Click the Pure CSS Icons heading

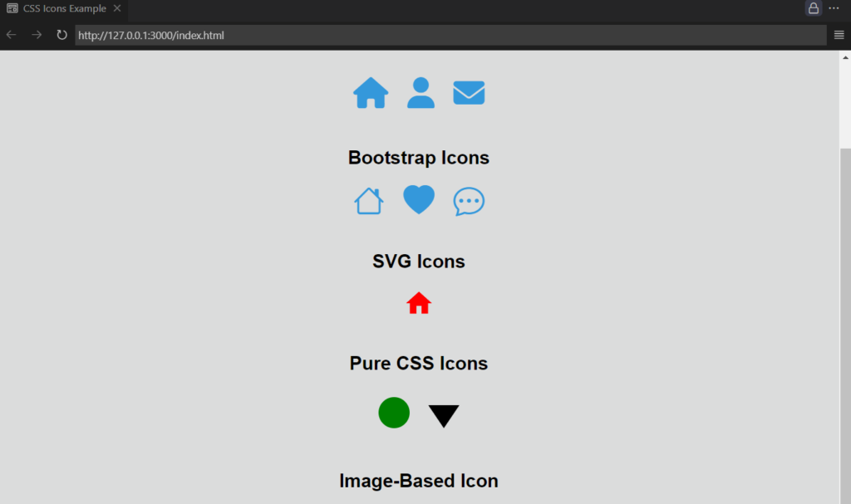419,363
